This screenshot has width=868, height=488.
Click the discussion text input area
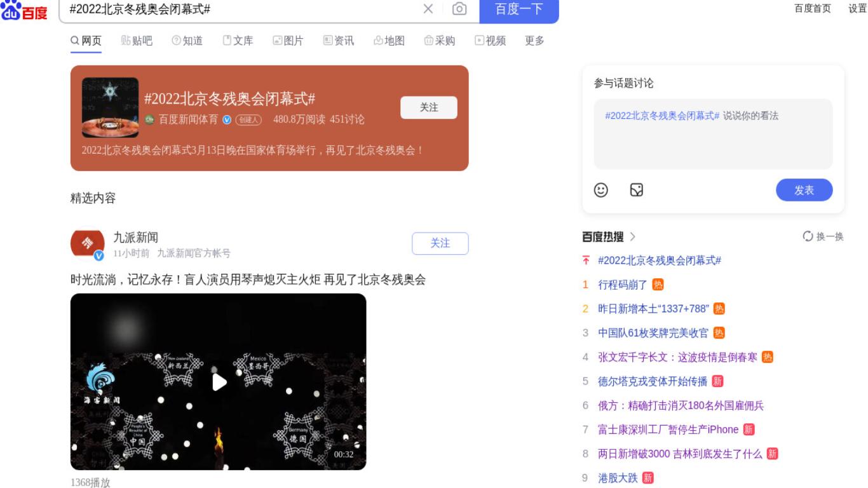(x=713, y=134)
